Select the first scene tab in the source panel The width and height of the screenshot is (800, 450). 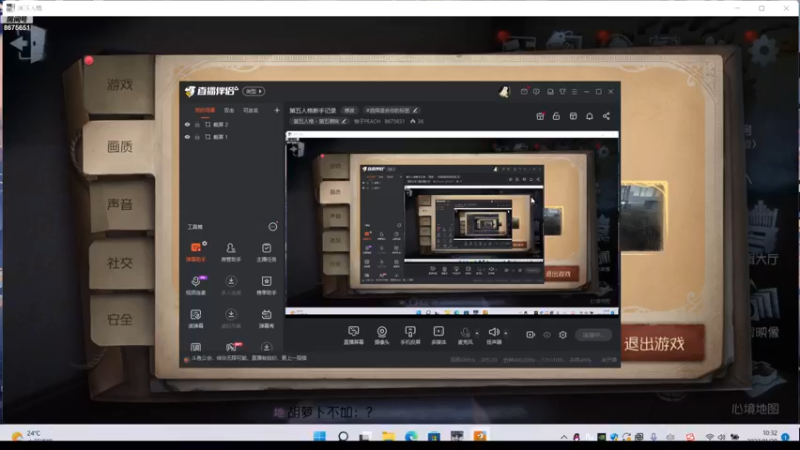tap(205, 110)
